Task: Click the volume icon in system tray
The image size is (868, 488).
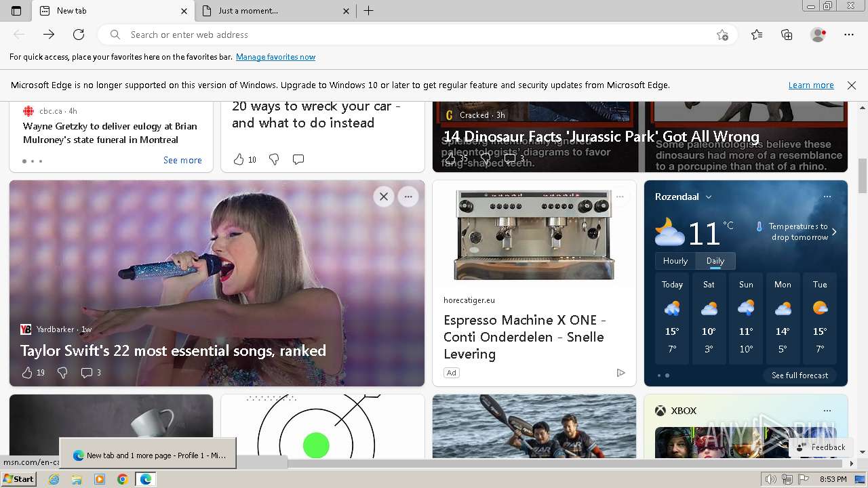Action: click(x=771, y=479)
